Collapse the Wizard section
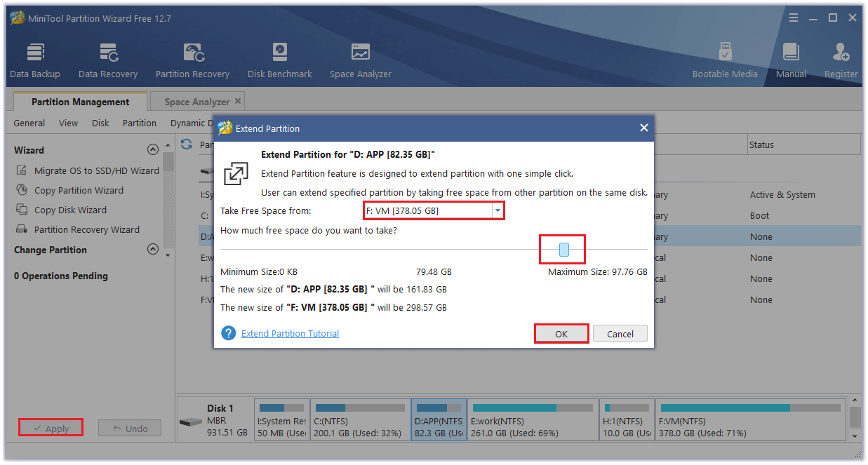The image size is (868, 465). tap(152, 150)
